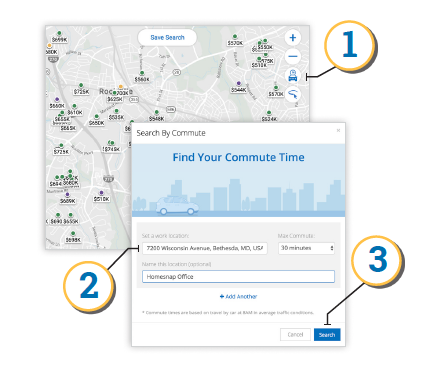Zoom in with the map plus button
Screen dimensions: 430x368
point(293,38)
